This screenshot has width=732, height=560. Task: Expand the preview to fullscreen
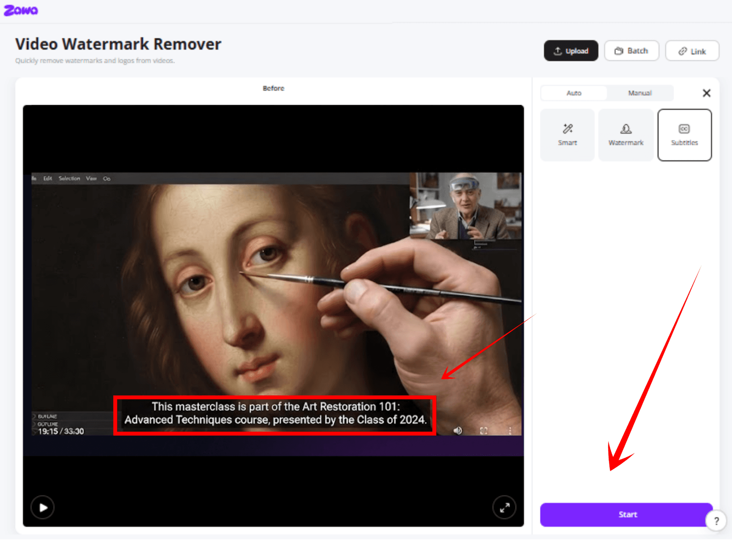tap(504, 507)
